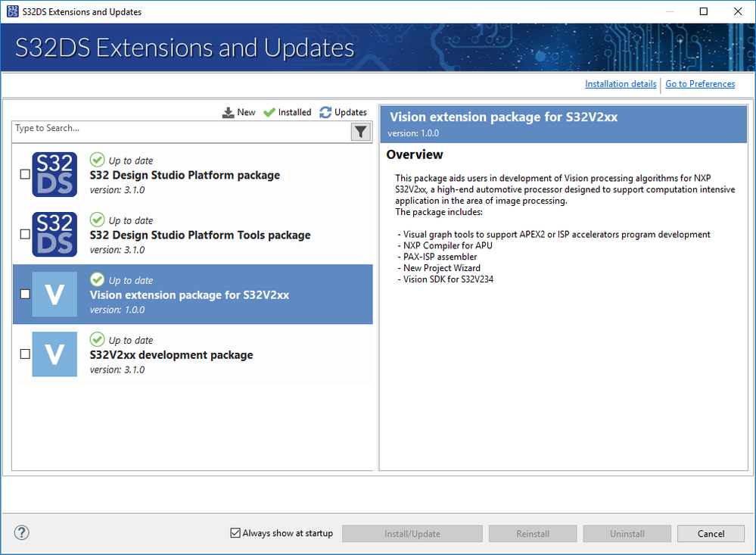Open Installation details link
The height and width of the screenshot is (555, 756).
pos(621,84)
